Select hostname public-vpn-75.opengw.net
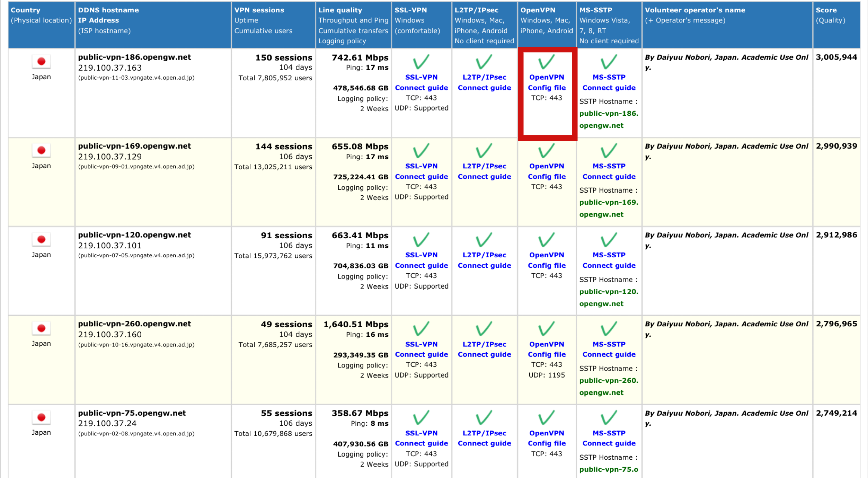Image resolution: width=868 pixels, height=478 pixels. pos(132,413)
